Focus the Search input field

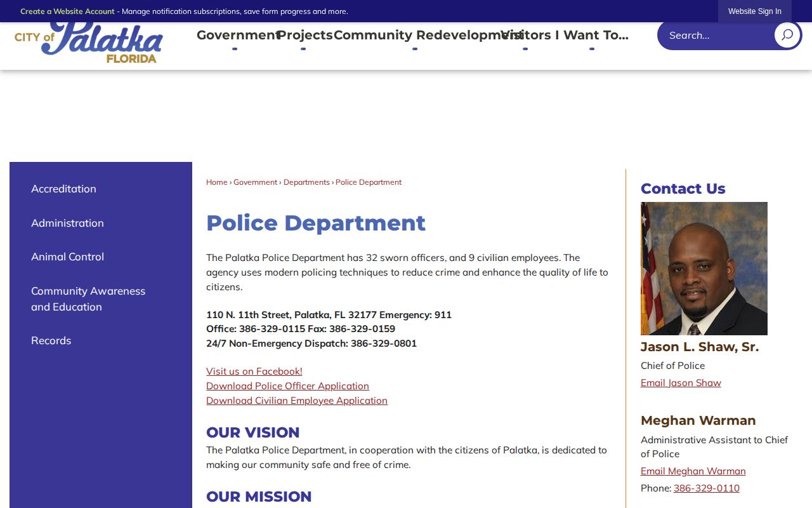click(716, 35)
